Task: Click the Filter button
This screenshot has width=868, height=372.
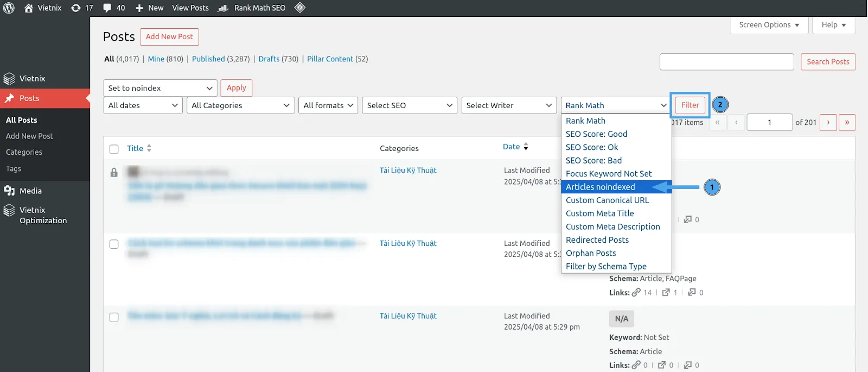Action: tap(690, 105)
